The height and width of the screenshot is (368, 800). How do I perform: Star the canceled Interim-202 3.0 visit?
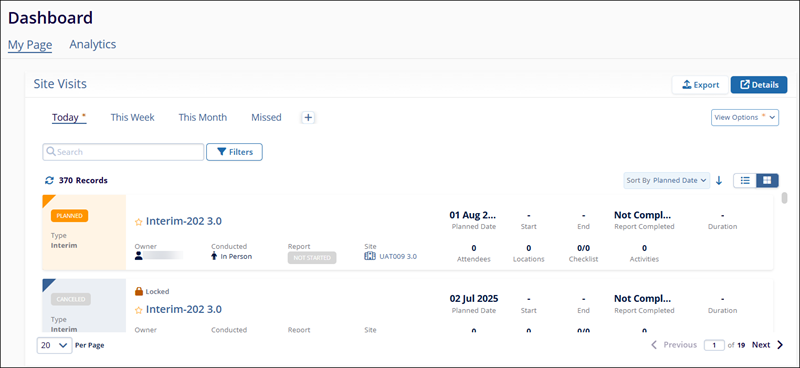138,310
